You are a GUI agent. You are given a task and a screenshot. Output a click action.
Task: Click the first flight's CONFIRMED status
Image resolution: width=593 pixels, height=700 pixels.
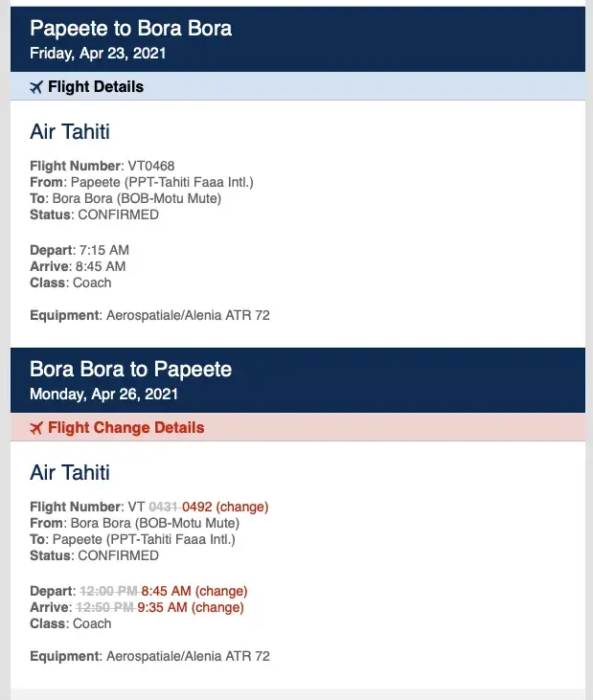pyautogui.click(x=118, y=215)
